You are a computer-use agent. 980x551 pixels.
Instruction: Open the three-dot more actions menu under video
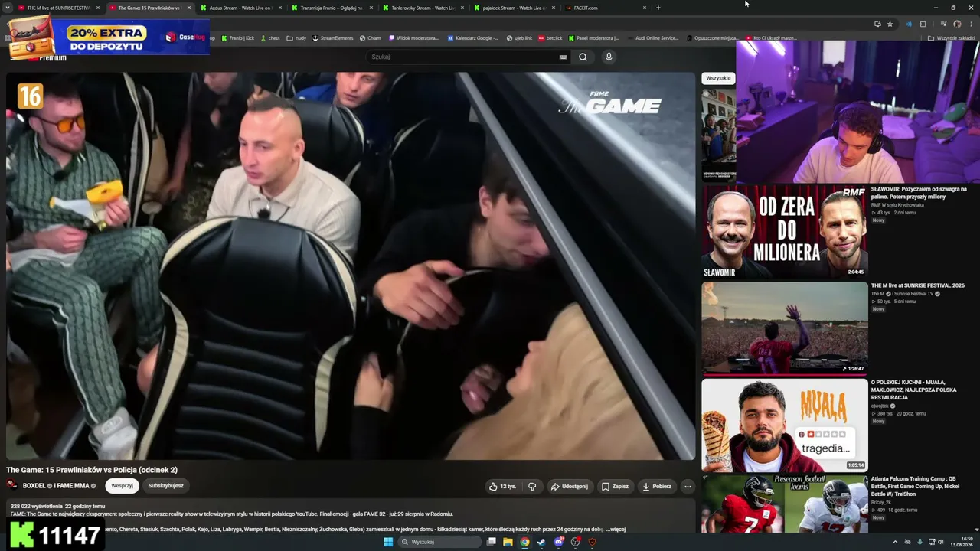coord(688,486)
